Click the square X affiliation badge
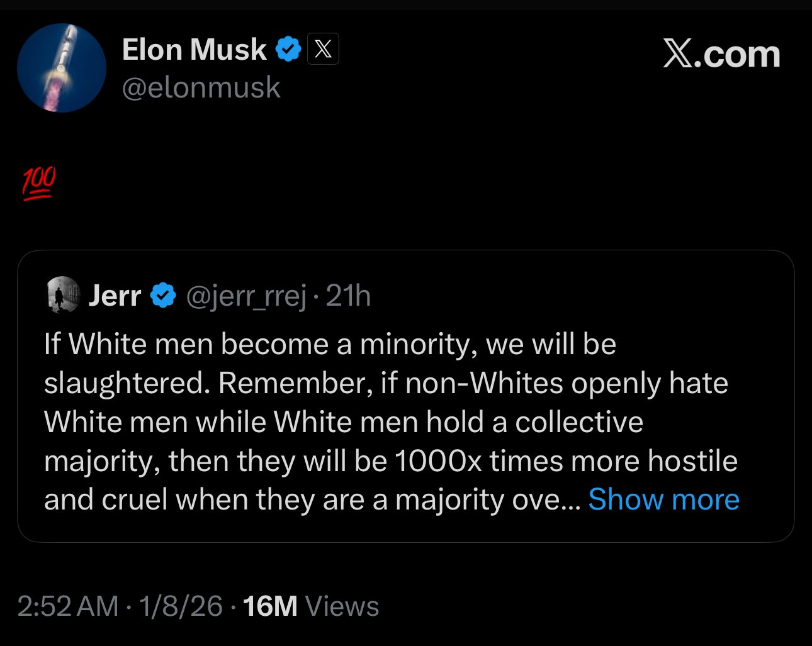Viewport: 812px width, 646px height. pos(323,49)
